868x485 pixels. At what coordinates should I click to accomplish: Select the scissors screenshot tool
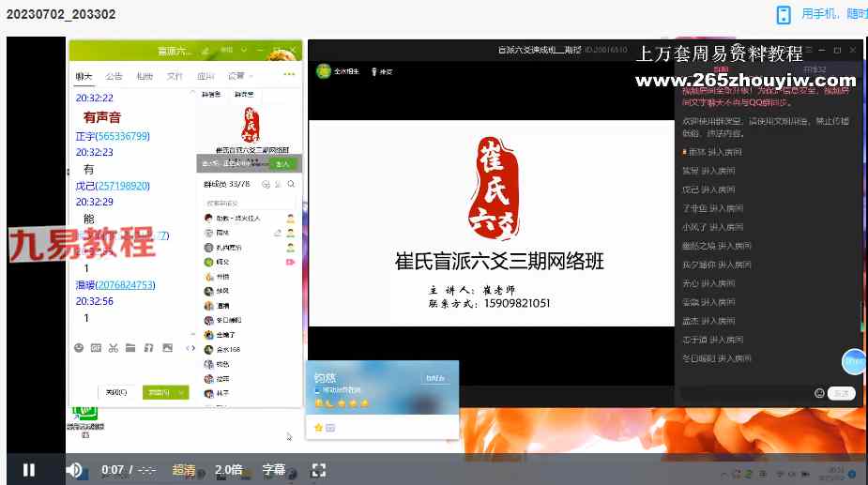point(113,348)
